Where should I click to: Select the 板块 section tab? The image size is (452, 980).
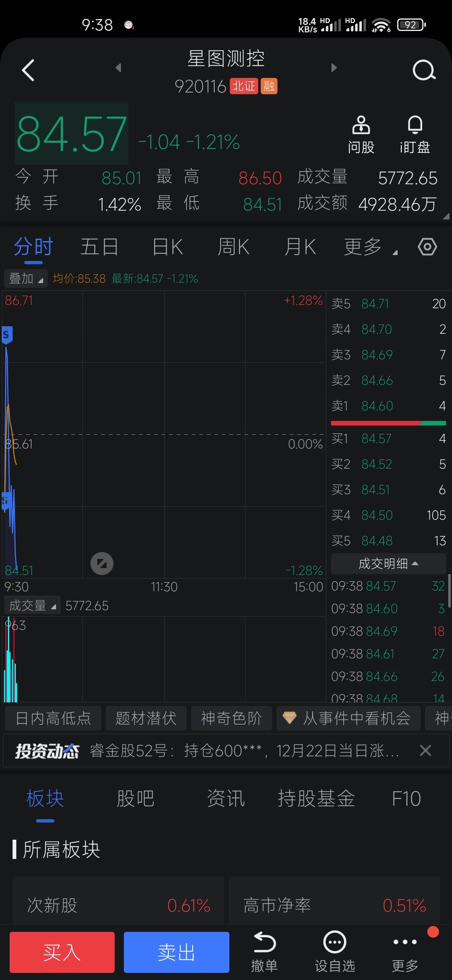click(45, 799)
